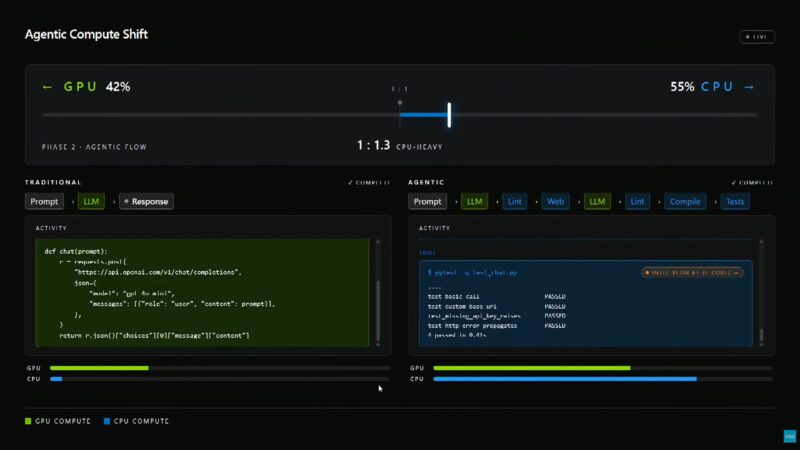Select the Compile step in Agentic flow

(x=685, y=202)
